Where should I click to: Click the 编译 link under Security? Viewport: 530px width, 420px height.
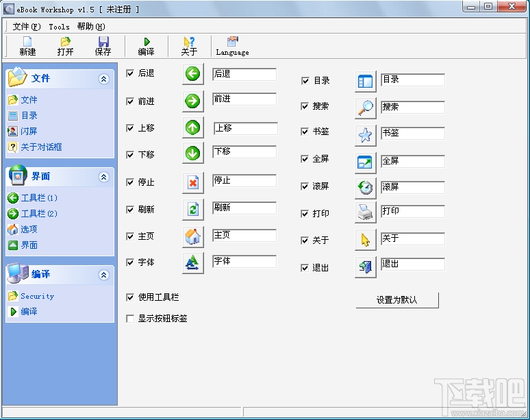29,312
